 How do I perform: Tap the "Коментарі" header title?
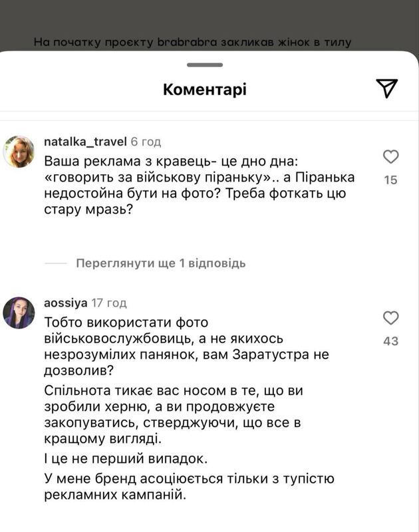click(x=204, y=89)
